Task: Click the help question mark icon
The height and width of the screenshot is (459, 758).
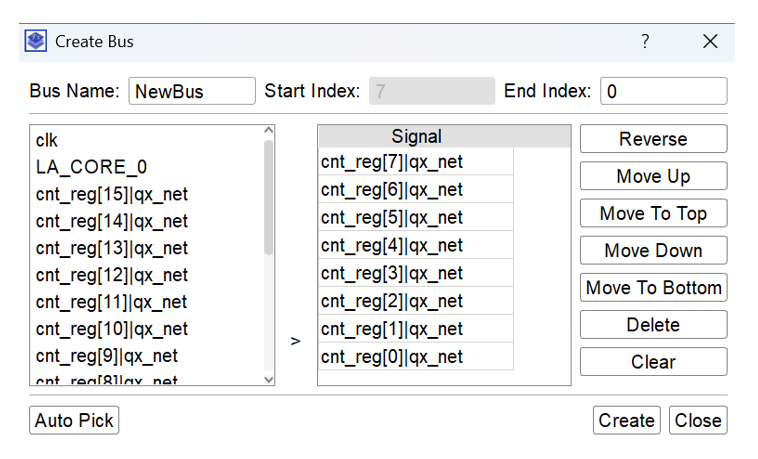Action: 645,41
